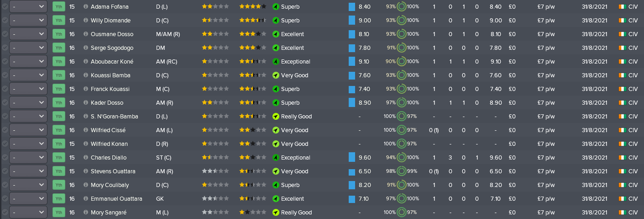Click the info icon beside Charles Diallo

point(86,158)
